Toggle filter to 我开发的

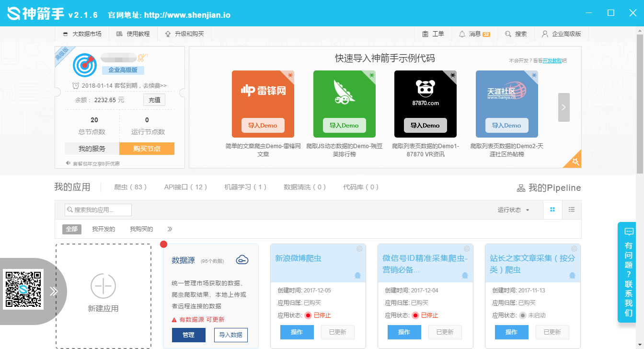click(103, 229)
